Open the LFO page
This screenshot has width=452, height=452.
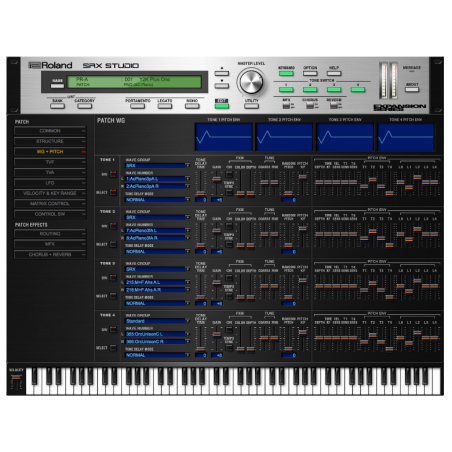[x=50, y=183]
